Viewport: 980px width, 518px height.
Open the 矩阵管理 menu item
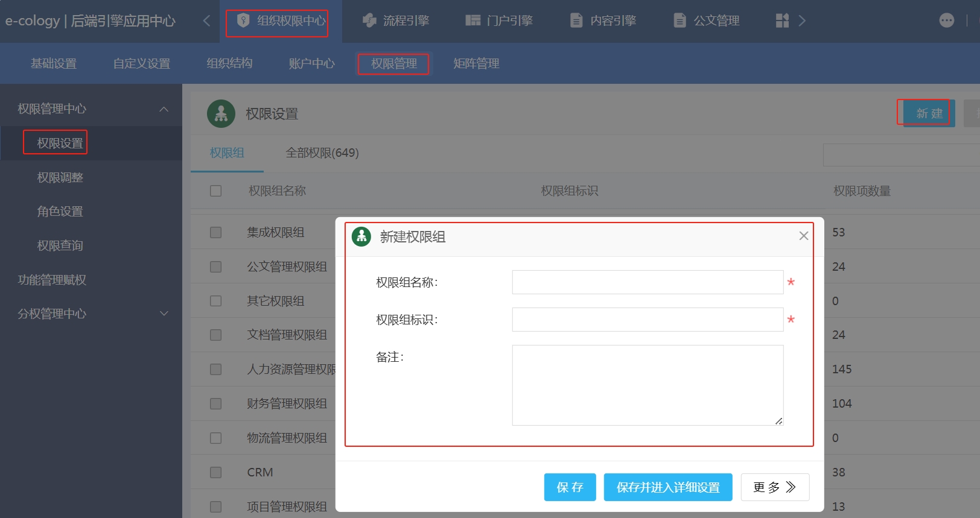[476, 63]
